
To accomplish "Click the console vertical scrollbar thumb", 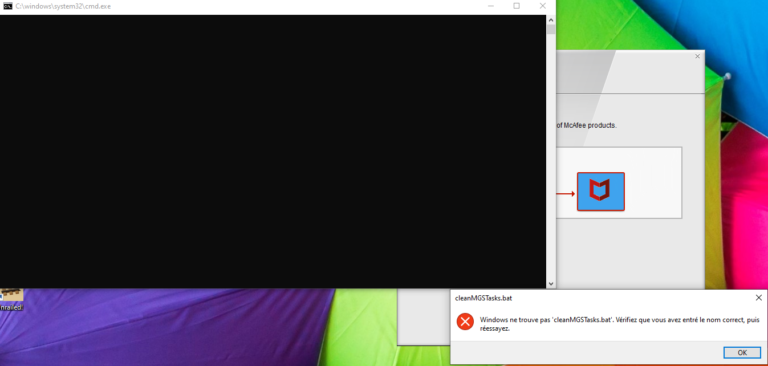I will click(551, 29).
